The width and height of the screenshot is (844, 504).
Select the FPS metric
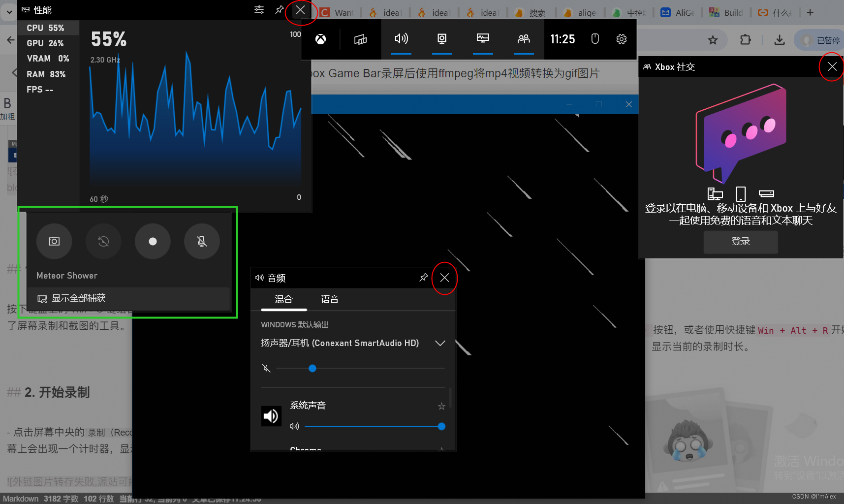(48, 90)
